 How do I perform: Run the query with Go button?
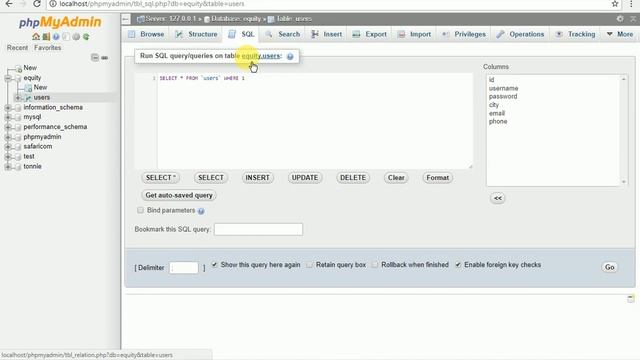[609, 267]
